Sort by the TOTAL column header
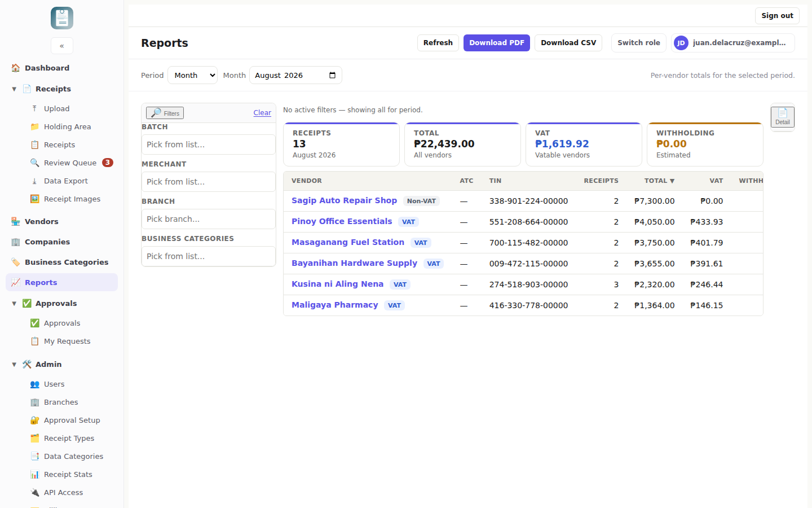 coord(659,181)
